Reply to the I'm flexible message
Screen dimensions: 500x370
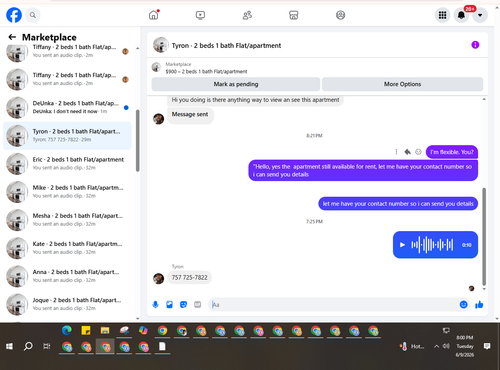[407, 152]
